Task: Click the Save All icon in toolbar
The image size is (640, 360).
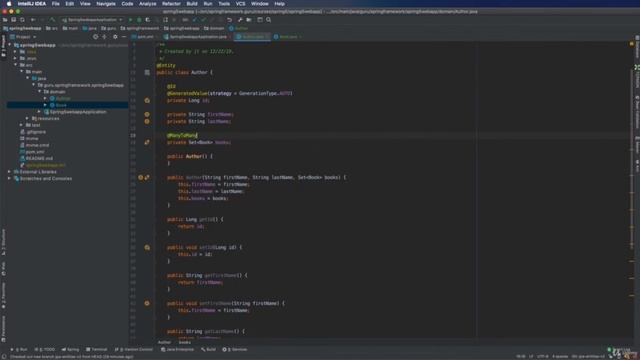Action: click(x=13, y=20)
